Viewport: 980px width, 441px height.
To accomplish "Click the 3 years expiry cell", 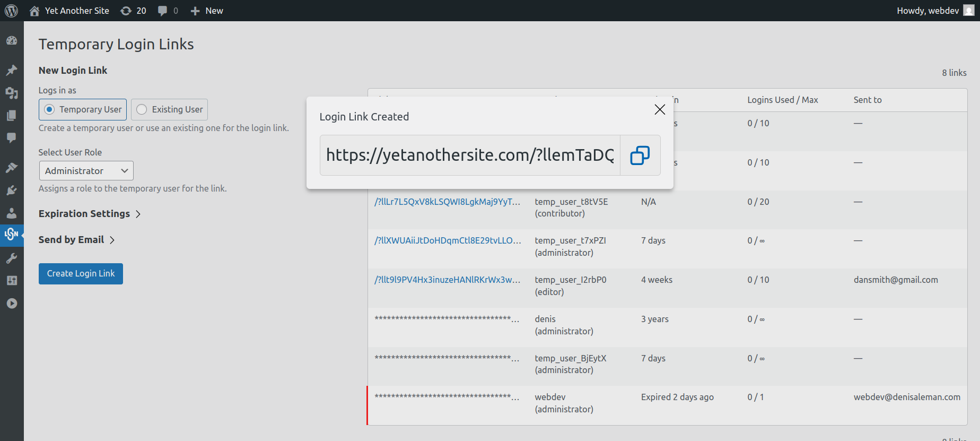I will pos(655,319).
